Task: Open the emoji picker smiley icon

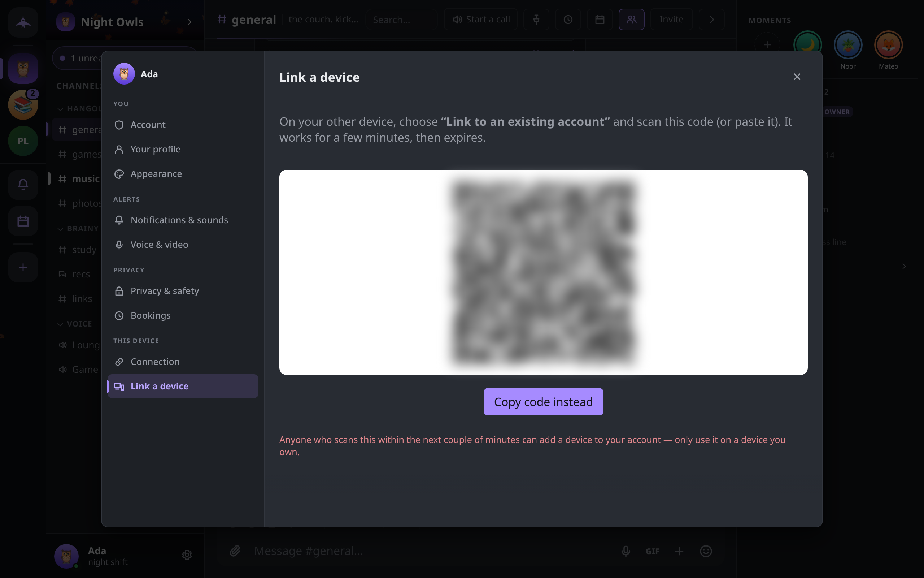Action: click(706, 551)
